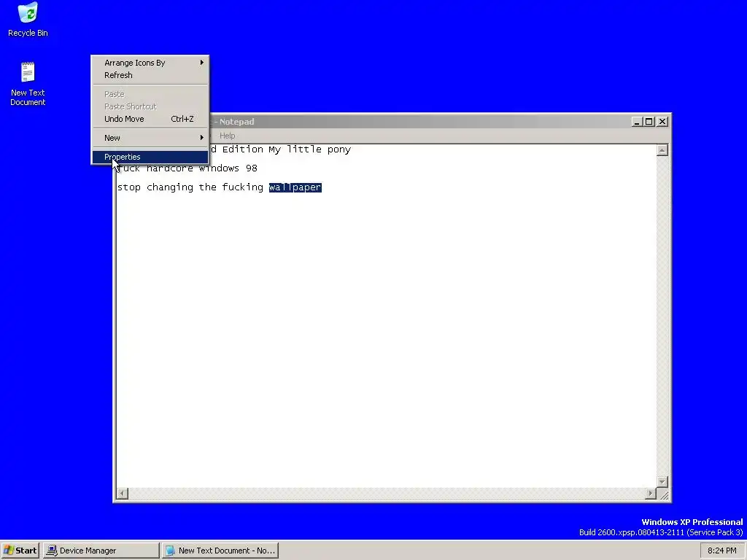Click Notepad's vertical scroll up arrow

pyautogui.click(x=662, y=150)
